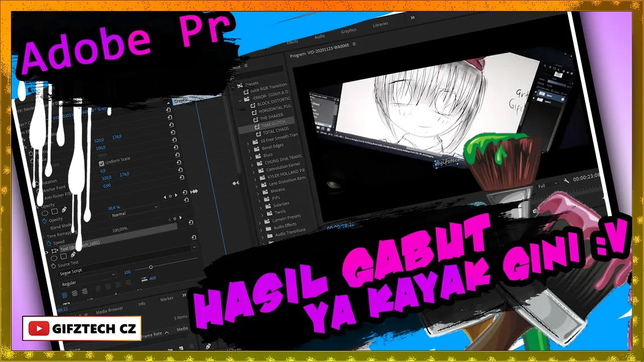Image resolution: width=644 pixels, height=362 pixels.
Task: Right align the text
Action: click(x=84, y=291)
